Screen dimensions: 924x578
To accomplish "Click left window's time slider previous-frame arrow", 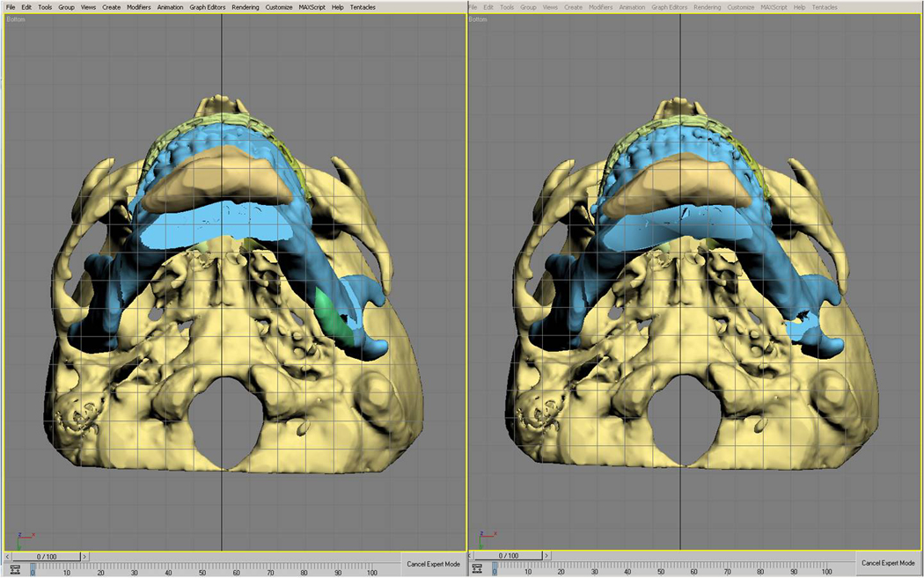I will coord(10,556).
